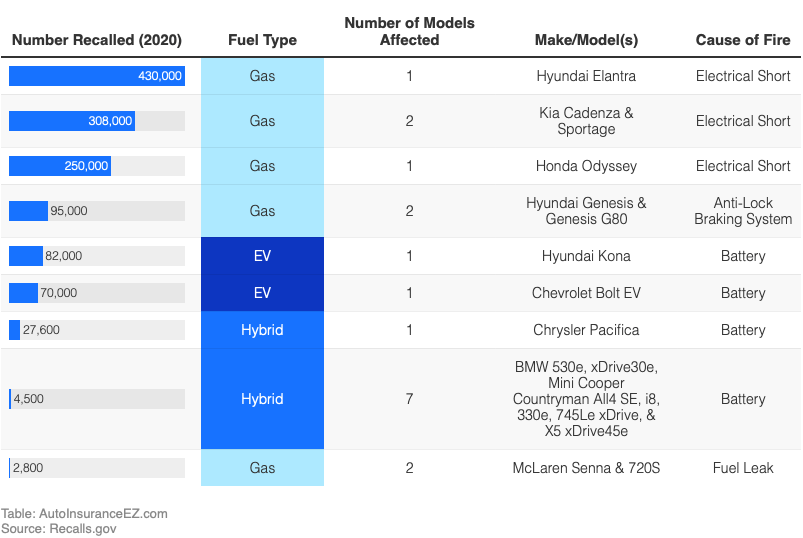Viewport: 803px width, 538px height.
Task: Click the "Anti-Lock Braking System" cause cell
Action: (743, 211)
